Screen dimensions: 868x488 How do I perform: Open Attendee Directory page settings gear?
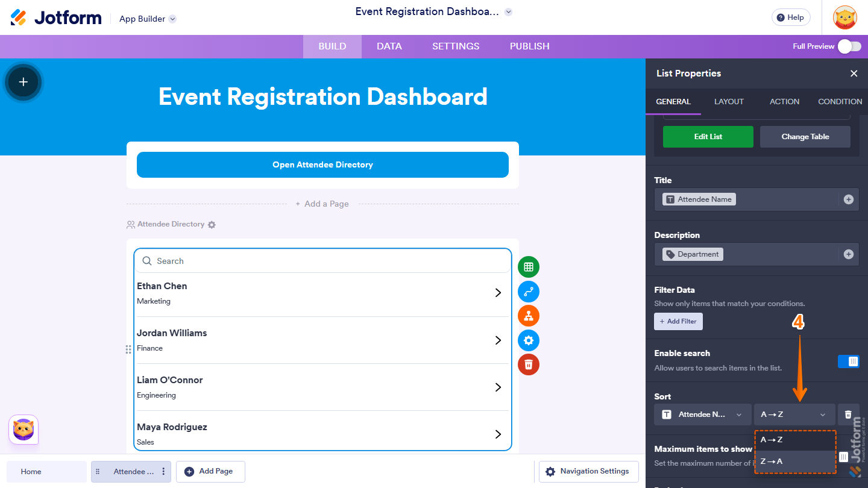point(212,225)
